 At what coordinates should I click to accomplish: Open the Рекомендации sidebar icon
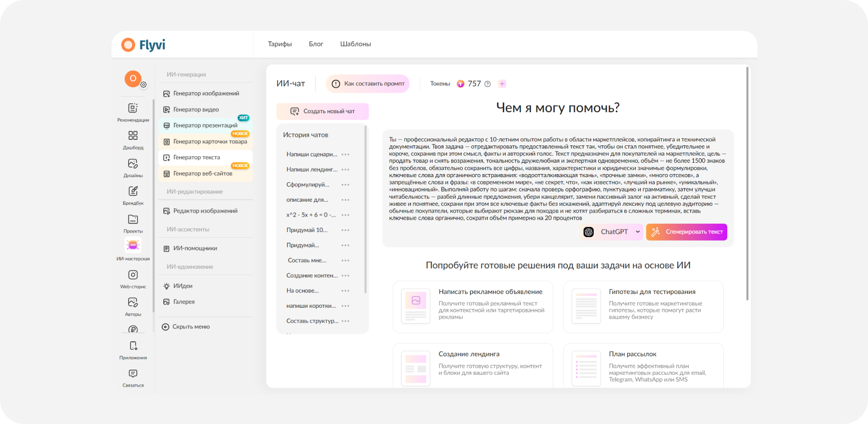[133, 108]
